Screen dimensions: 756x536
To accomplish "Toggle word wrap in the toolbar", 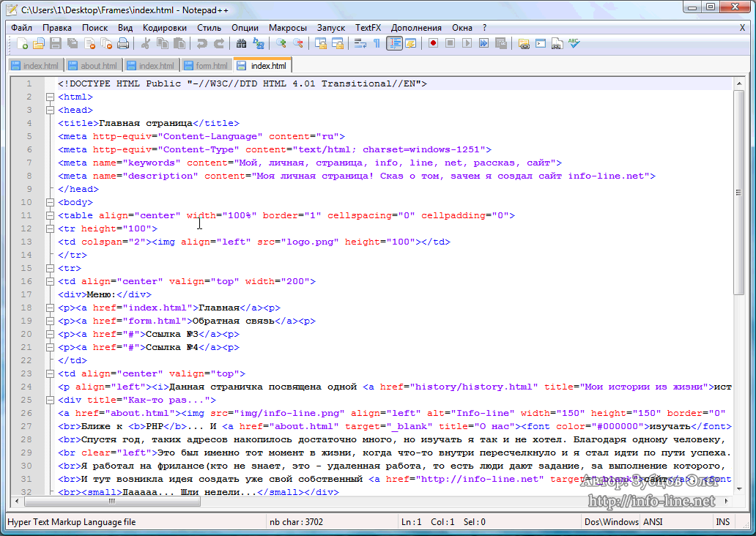I will (360, 44).
